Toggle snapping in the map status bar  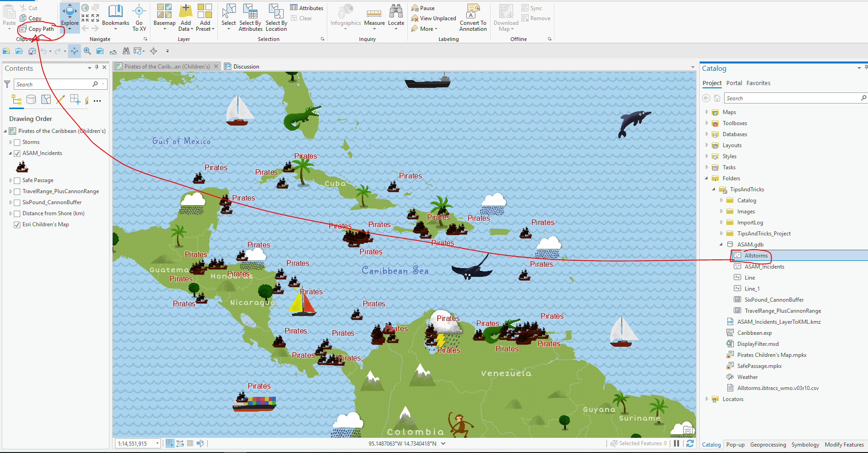click(170, 443)
